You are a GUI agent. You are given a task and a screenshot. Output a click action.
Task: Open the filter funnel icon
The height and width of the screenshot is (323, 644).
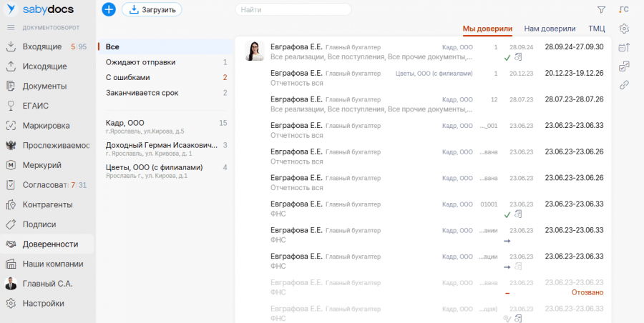(601, 10)
